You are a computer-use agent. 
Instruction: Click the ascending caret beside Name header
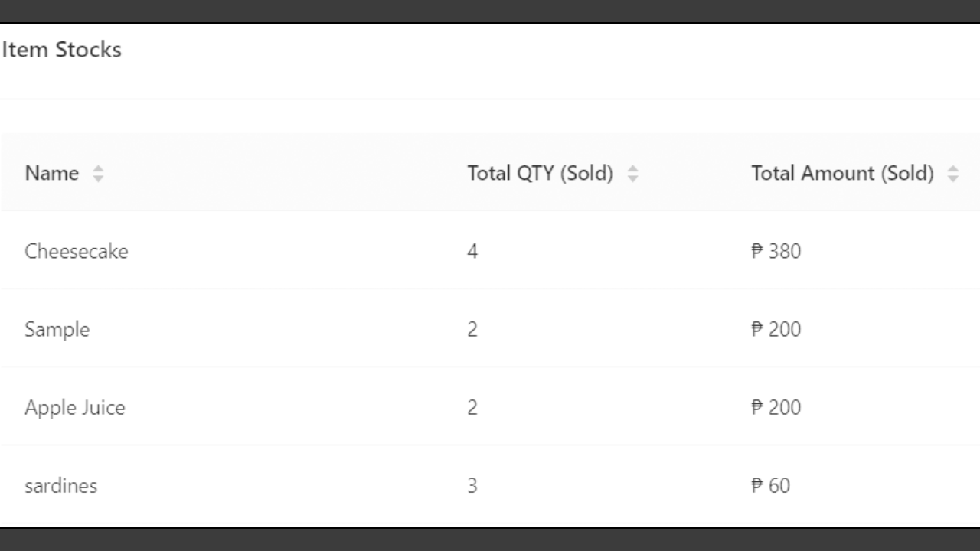[x=98, y=170]
